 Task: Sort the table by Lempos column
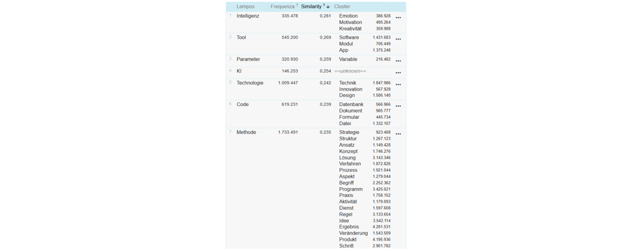(x=245, y=7)
